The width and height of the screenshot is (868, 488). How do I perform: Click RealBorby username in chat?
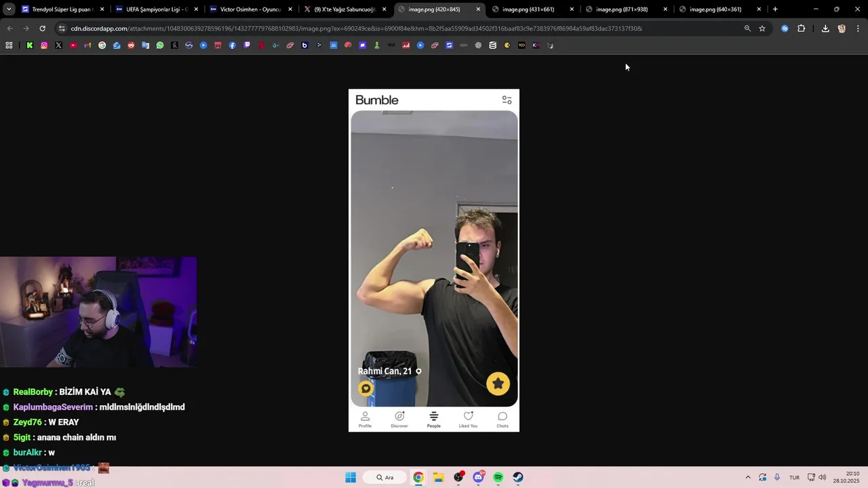pos(33,392)
